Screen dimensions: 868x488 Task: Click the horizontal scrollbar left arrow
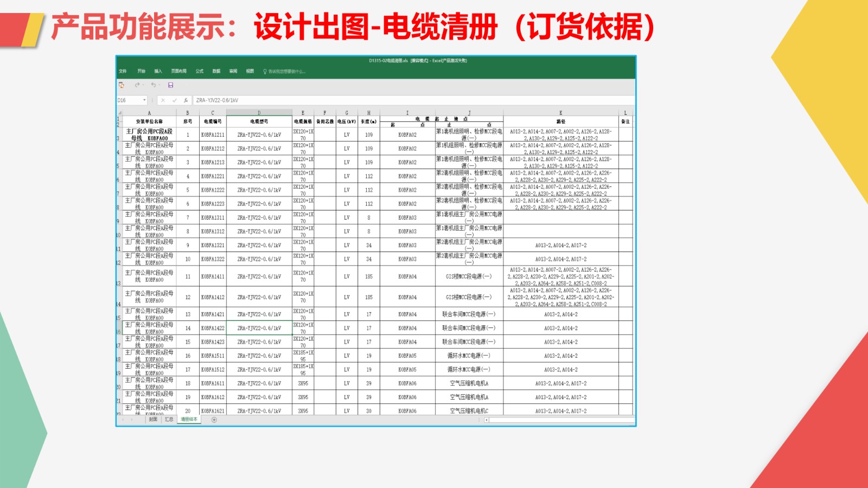(x=487, y=420)
